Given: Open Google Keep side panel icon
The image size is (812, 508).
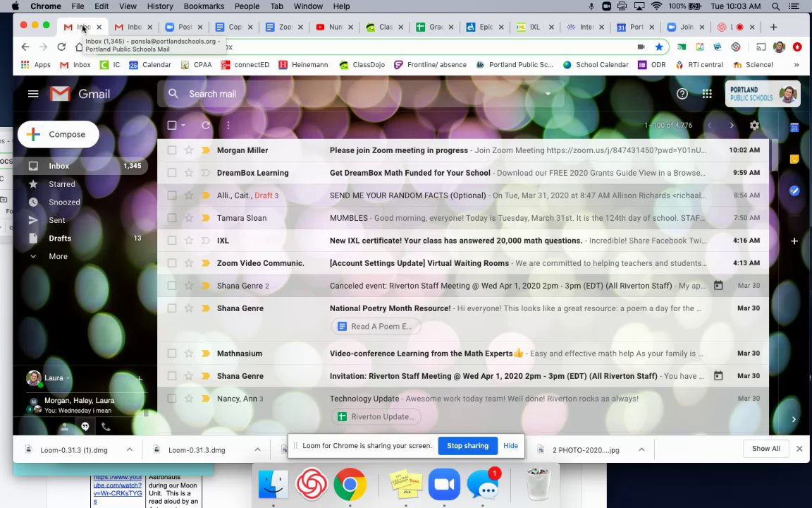Looking at the screenshot, I should point(794,159).
